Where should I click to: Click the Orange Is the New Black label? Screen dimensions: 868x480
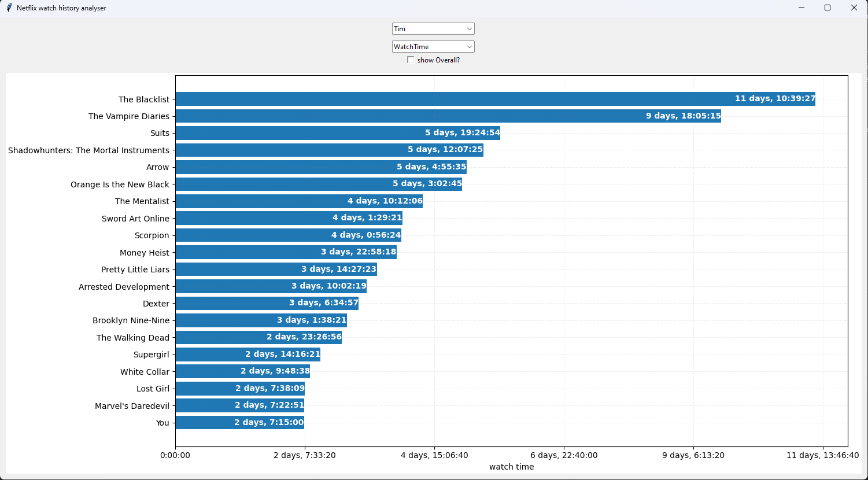[120, 184]
